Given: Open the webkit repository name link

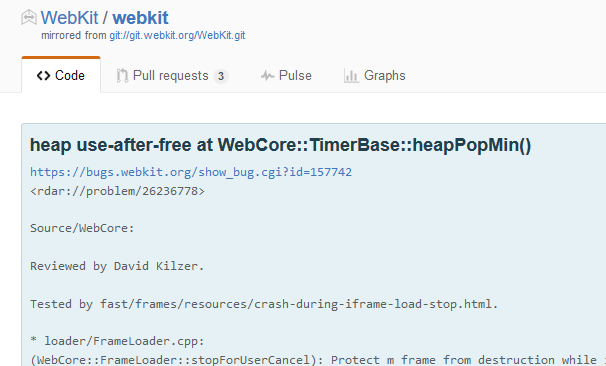Looking at the screenshot, I should click(x=140, y=18).
